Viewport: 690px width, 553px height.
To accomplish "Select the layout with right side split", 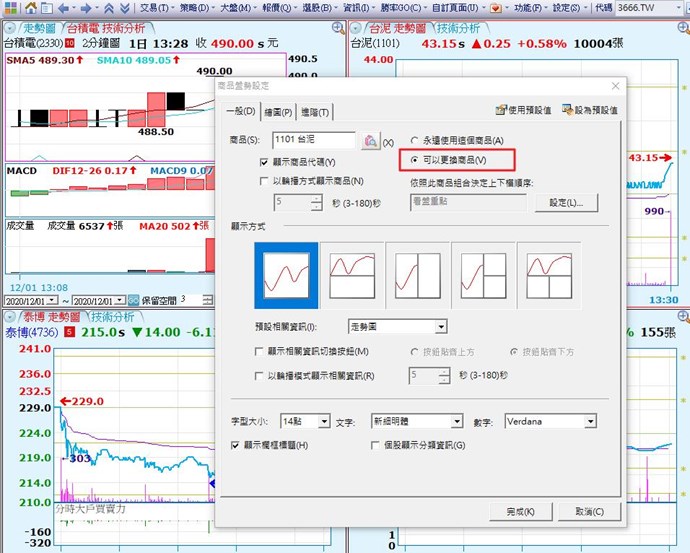I will [483, 275].
